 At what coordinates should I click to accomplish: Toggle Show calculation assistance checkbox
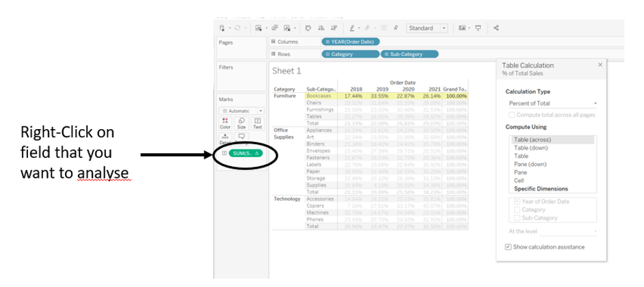click(507, 247)
